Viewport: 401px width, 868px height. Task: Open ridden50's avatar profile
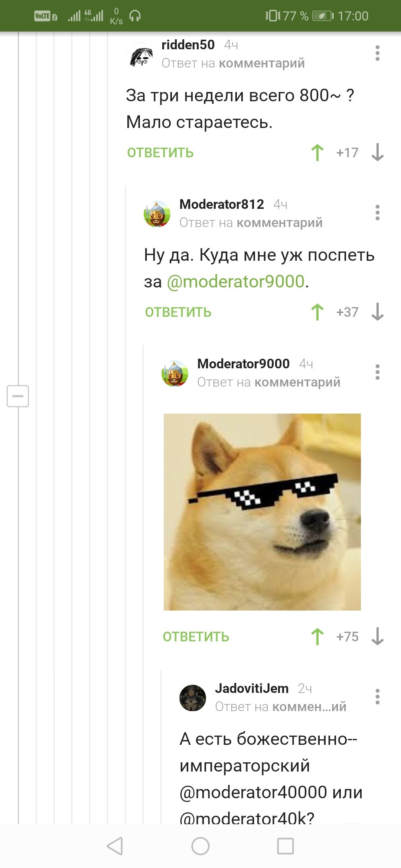(140, 55)
